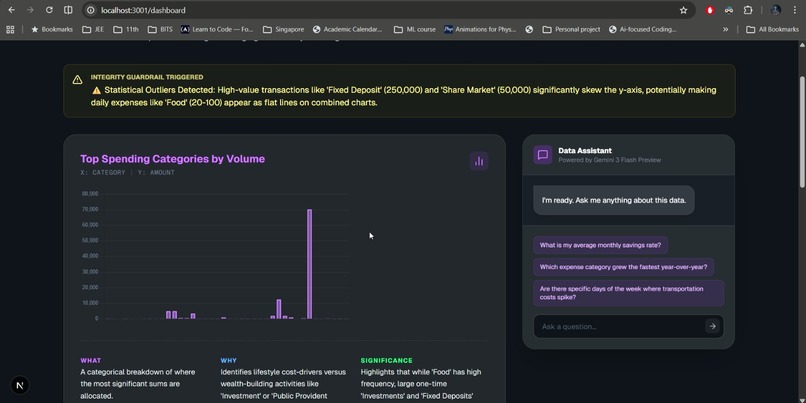
Task: Open the Chrome three-dot menu
Action: pyautogui.click(x=795, y=10)
